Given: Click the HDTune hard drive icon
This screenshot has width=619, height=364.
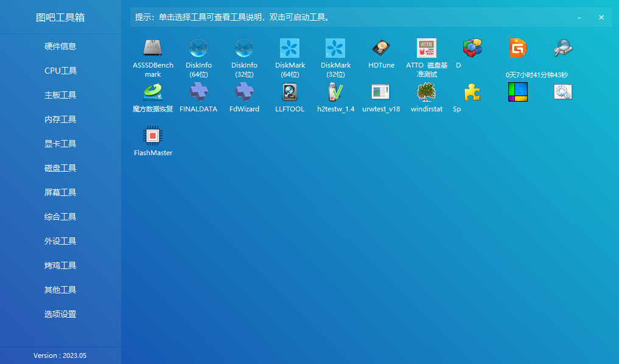Looking at the screenshot, I should pos(381,48).
